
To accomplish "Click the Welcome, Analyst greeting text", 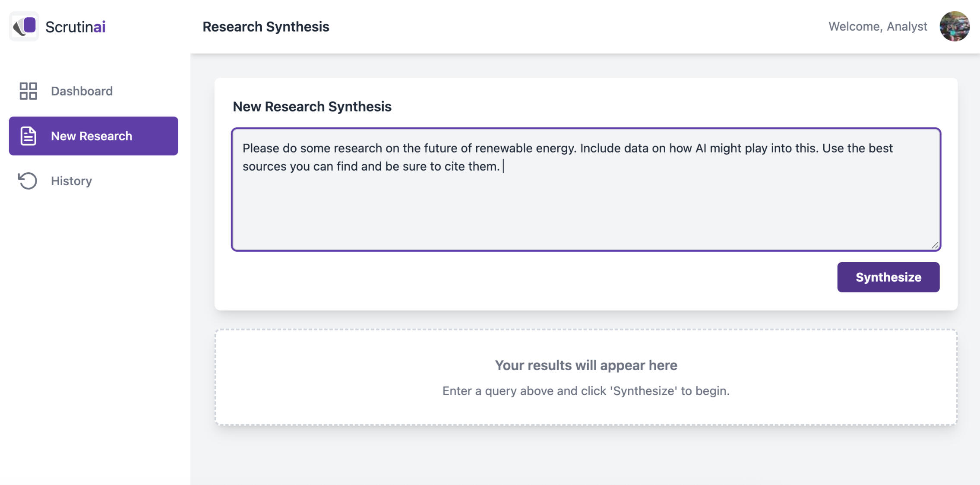I will click(x=877, y=26).
